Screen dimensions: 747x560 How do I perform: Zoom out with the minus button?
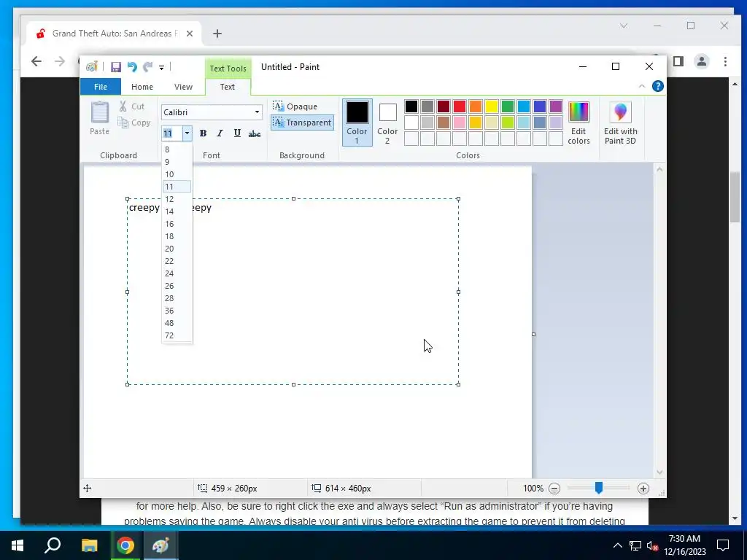point(554,488)
